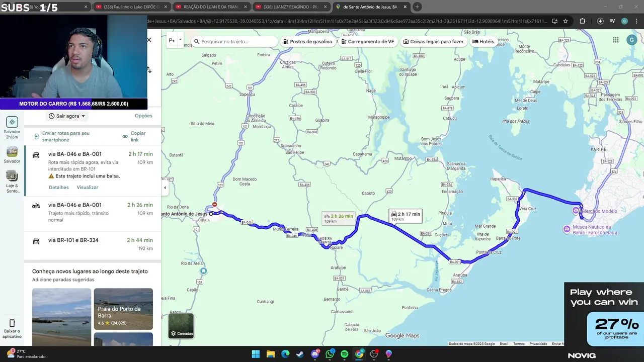Select car route via BA-046 e BA-001
Screen dimensions: 644x362
click(93, 170)
